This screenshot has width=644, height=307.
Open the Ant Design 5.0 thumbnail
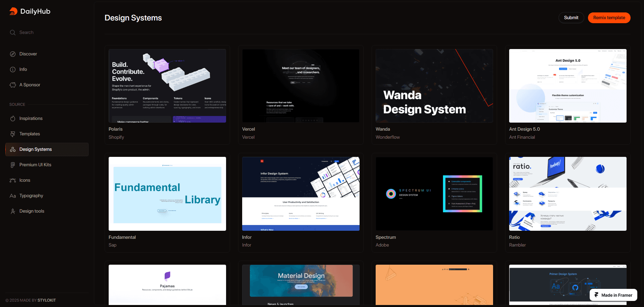568,86
